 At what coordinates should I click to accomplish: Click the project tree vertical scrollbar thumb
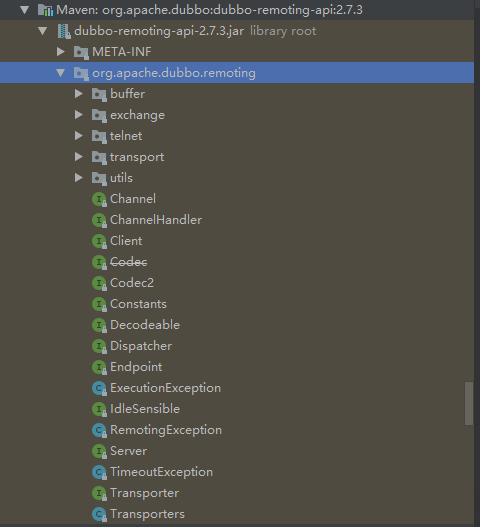[469, 403]
